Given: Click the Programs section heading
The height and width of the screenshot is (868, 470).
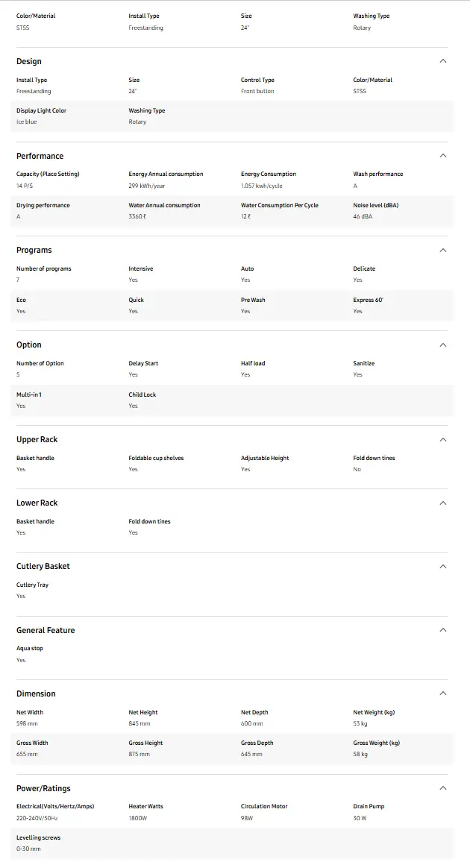Looking at the screenshot, I should click(34, 251).
